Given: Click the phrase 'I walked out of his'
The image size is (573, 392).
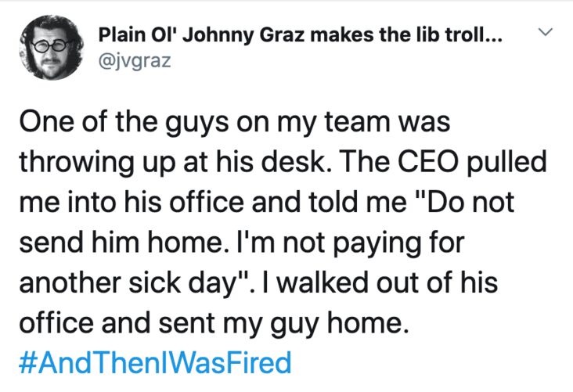Looking at the screenshot, I should 379,282.
